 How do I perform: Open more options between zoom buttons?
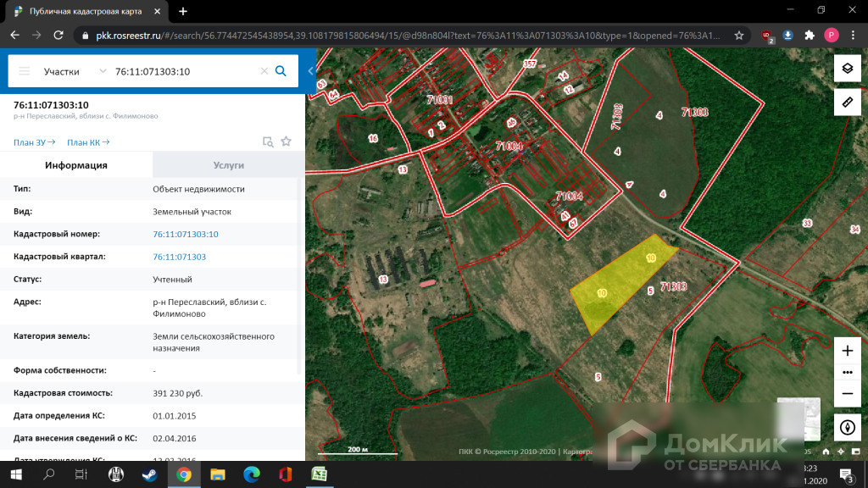(847, 372)
